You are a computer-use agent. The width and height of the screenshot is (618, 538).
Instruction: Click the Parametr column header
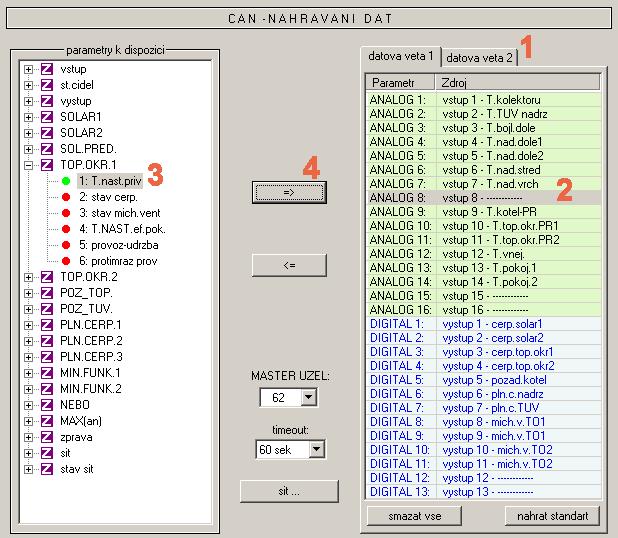point(400,83)
